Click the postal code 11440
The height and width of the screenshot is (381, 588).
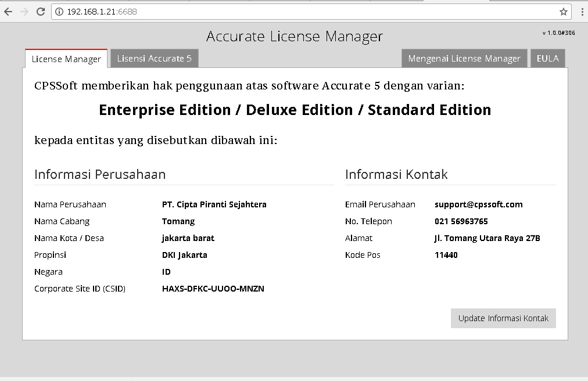tap(446, 255)
